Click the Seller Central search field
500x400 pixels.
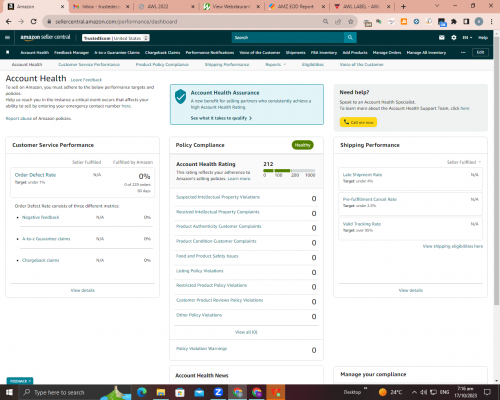[288, 37]
